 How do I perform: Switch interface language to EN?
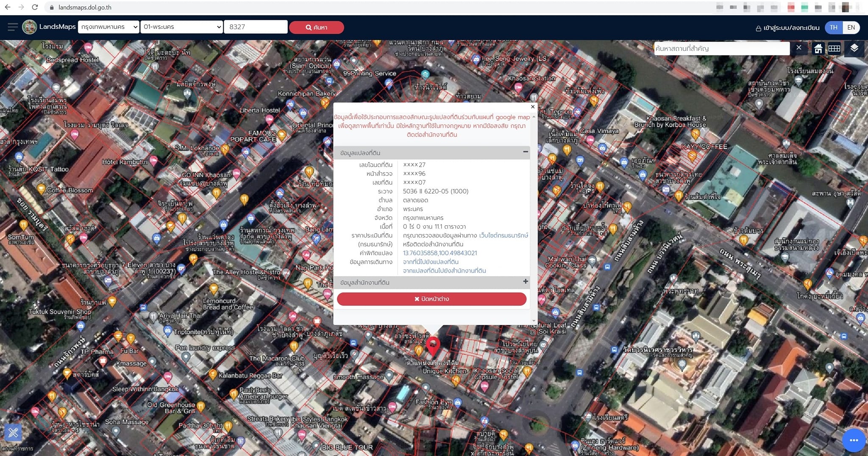pos(851,27)
